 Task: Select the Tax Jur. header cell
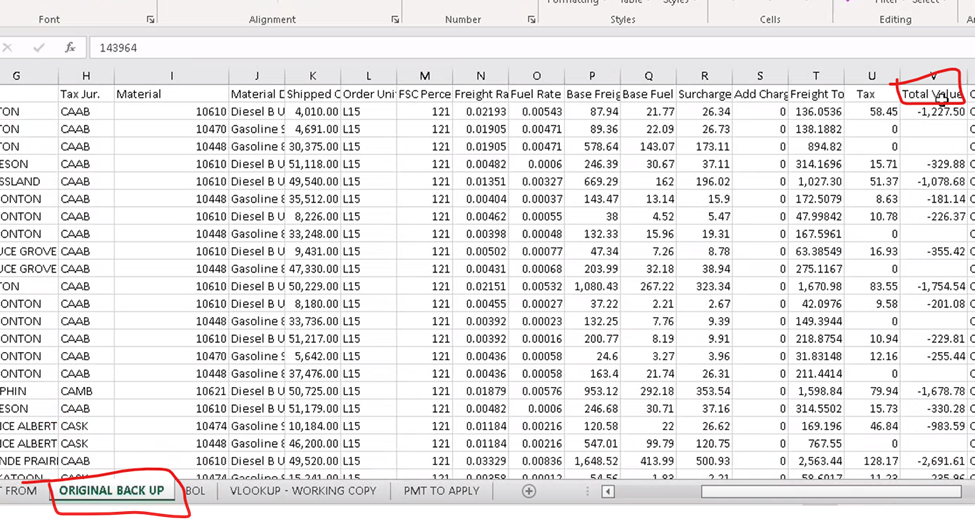(x=86, y=94)
